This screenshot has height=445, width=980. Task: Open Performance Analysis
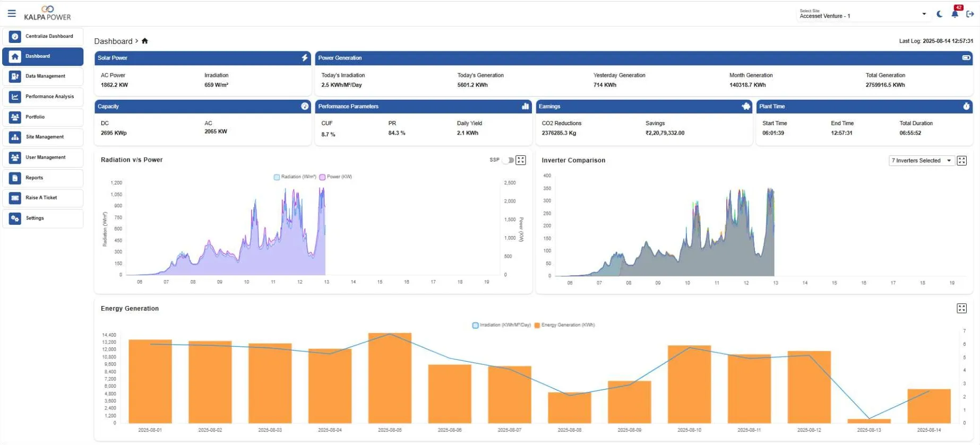point(43,97)
